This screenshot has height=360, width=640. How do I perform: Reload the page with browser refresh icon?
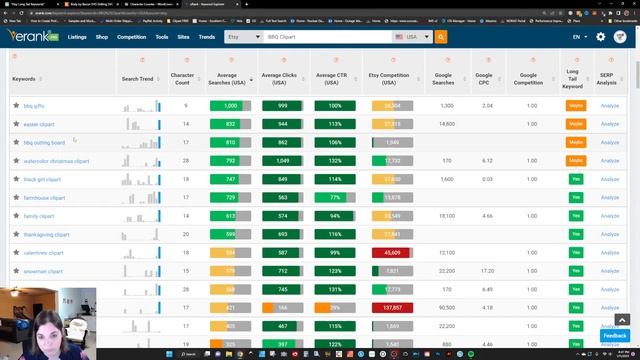click(x=22, y=13)
